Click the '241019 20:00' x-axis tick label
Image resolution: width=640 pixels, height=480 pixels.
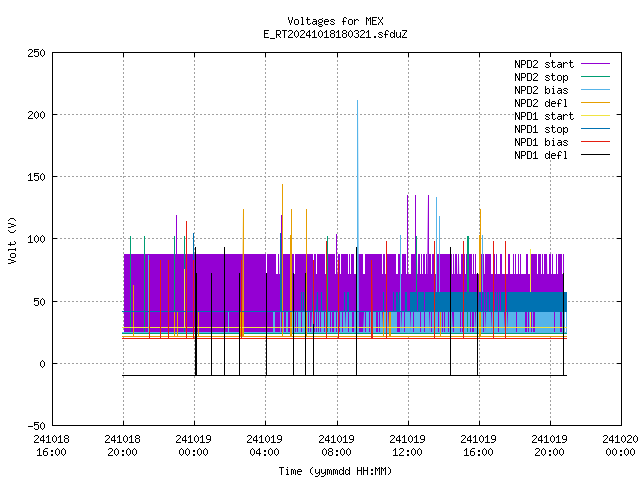tap(549, 446)
